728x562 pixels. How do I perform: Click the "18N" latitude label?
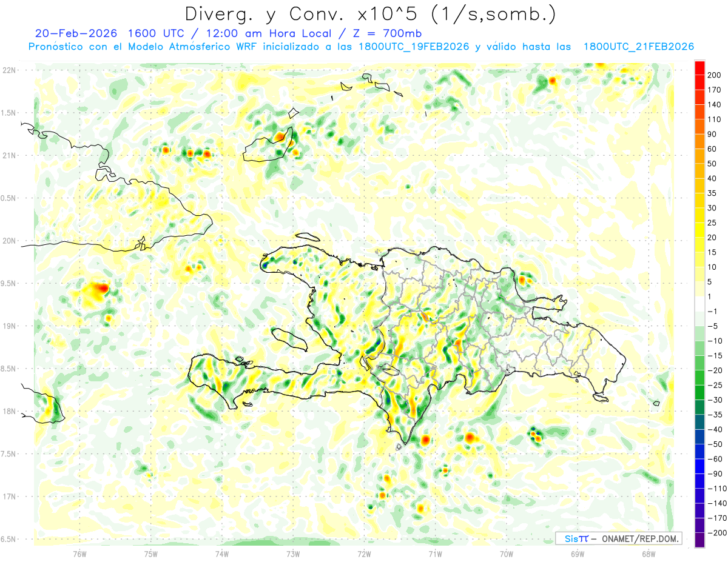9,412
